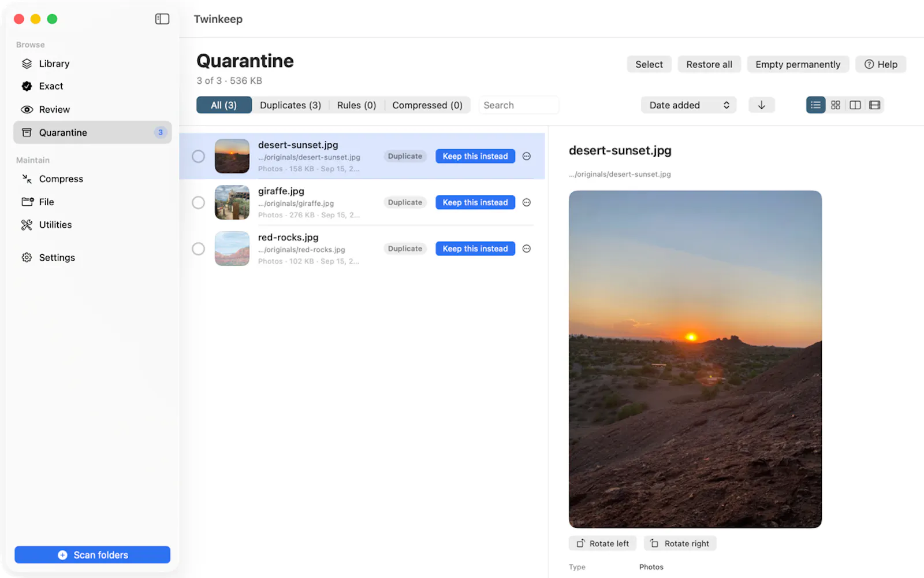The width and height of the screenshot is (924, 578).
Task: Toggle the sidebar panel icon
Action: click(162, 19)
